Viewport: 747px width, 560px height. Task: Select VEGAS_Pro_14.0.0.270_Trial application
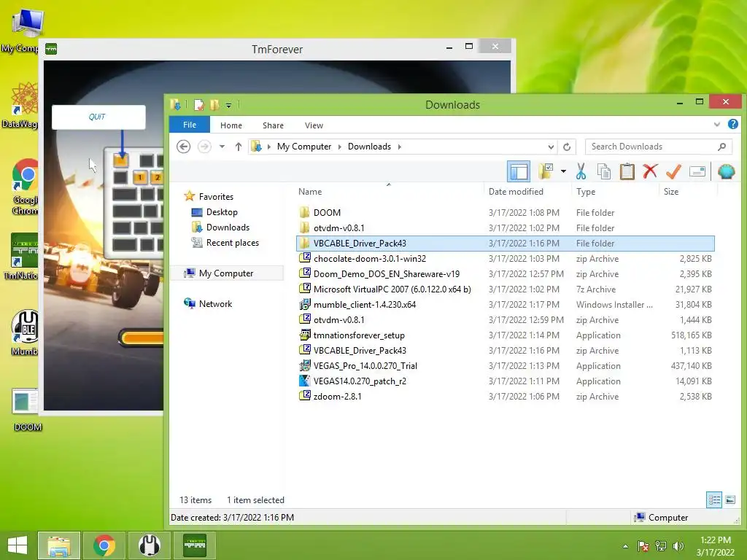click(505, 366)
